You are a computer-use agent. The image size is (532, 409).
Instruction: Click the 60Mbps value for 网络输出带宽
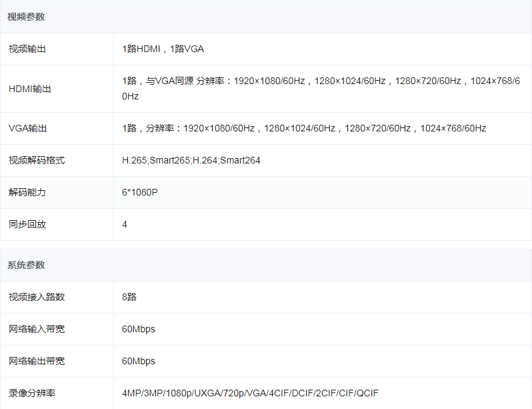coord(139,361)
